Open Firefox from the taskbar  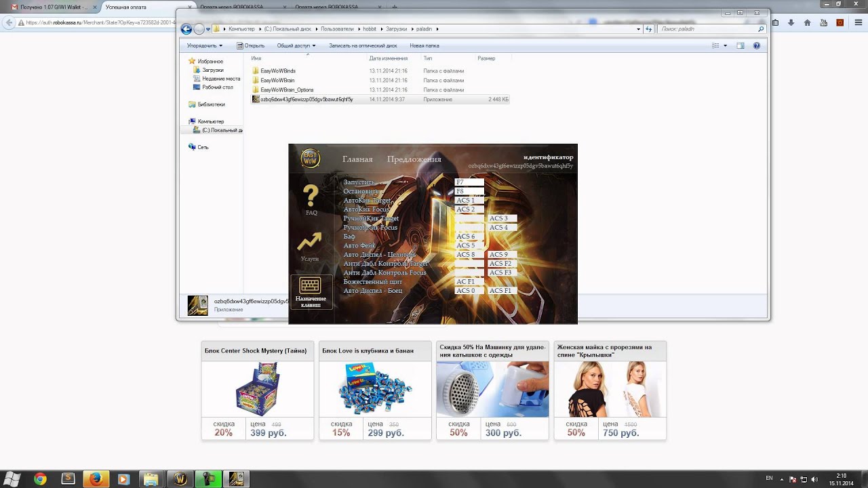coord(96,479)
